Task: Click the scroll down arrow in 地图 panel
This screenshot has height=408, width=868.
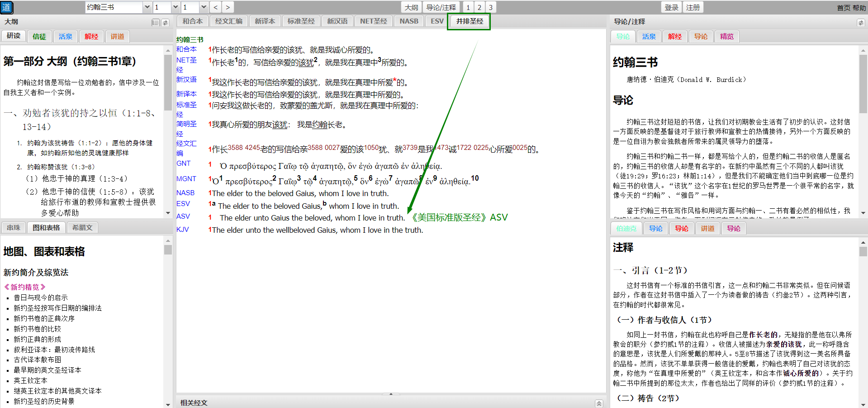Action: (168, 404)
